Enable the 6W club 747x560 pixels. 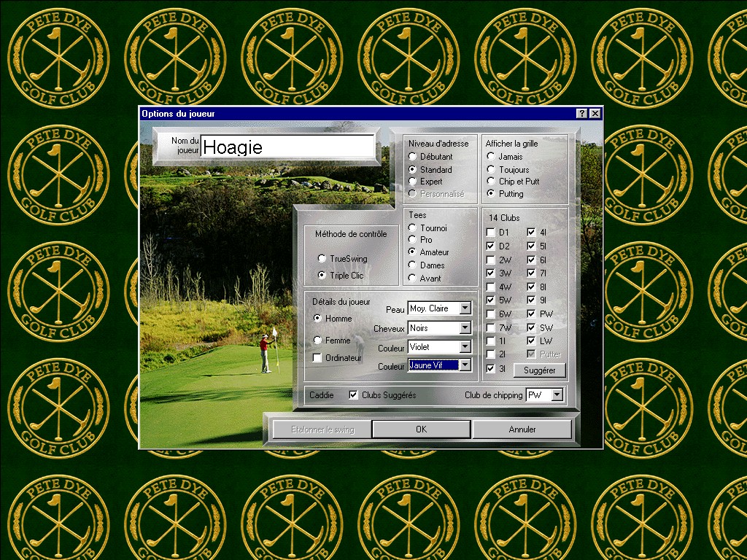coord(491,314)
